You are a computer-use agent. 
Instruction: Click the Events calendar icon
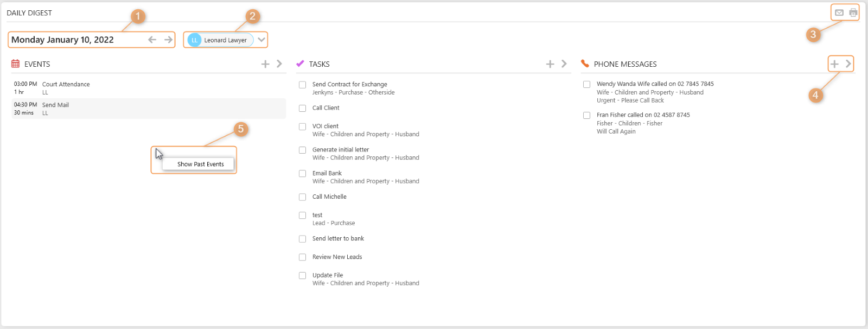tap(15, 64)
